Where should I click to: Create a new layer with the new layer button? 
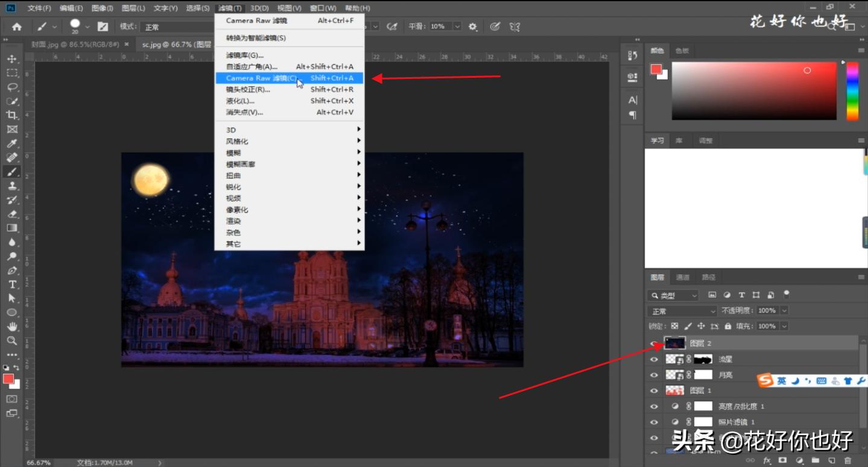(x=832, y=460)
